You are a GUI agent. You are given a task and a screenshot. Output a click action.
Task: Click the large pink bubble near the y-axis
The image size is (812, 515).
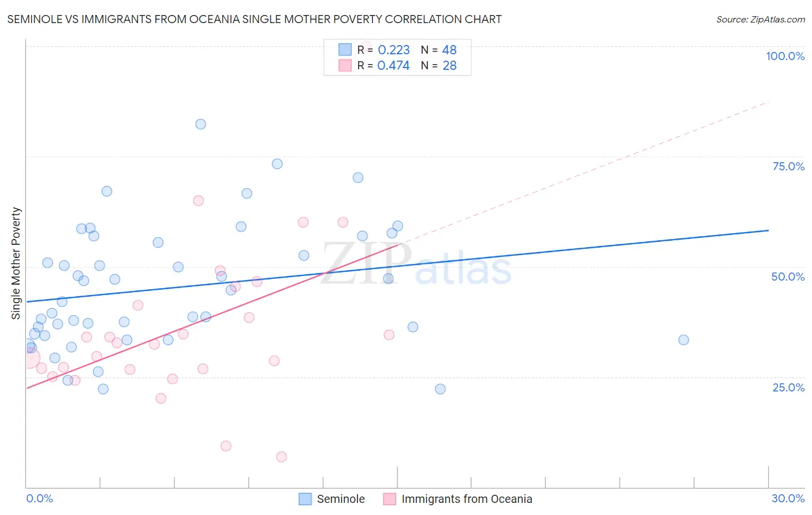point(28,358)
